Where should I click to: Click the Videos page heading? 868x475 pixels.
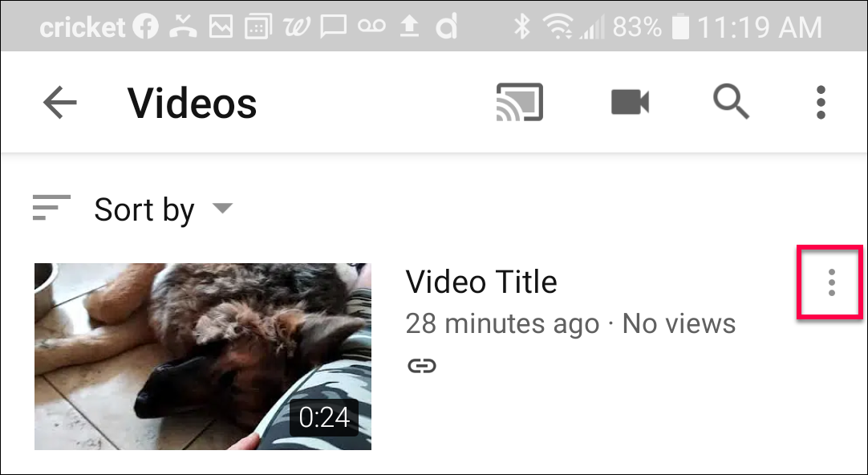[192, 103]
